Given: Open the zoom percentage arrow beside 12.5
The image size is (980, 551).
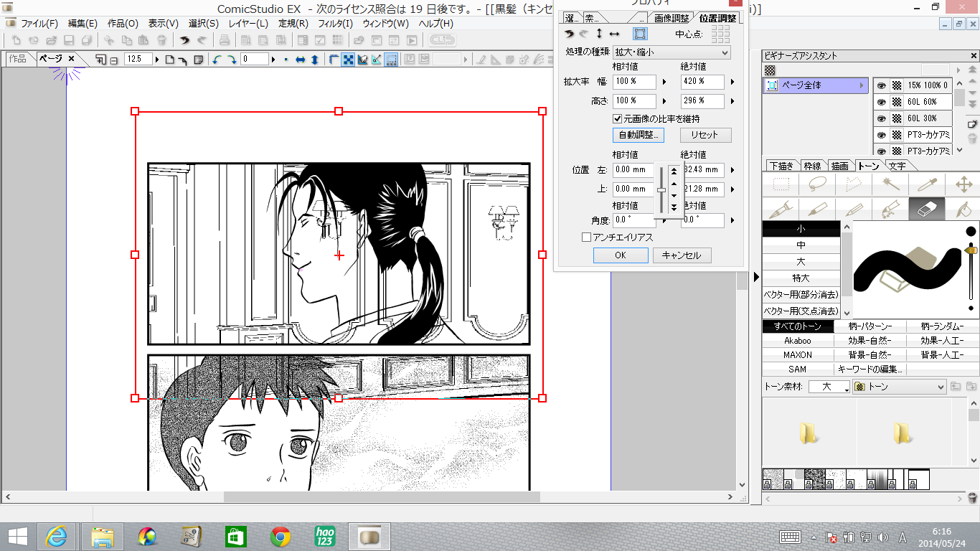Looking at the screenshot, I should click(158, 60).
